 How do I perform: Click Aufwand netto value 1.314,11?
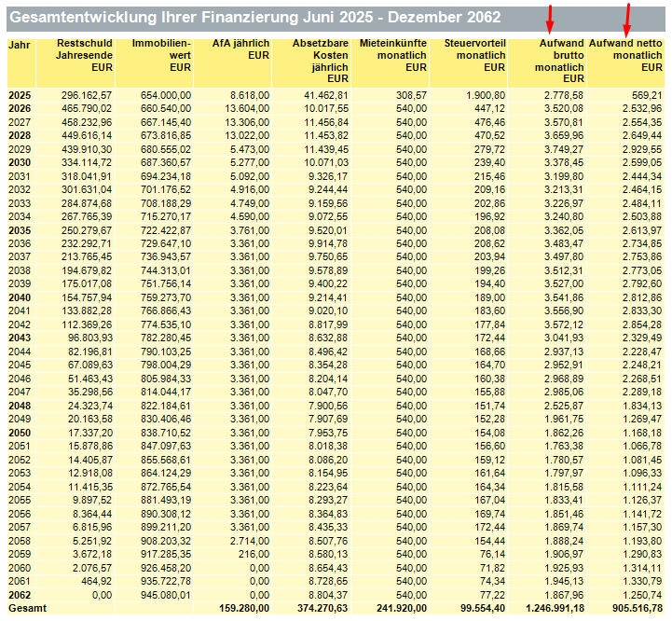(642, 568)
